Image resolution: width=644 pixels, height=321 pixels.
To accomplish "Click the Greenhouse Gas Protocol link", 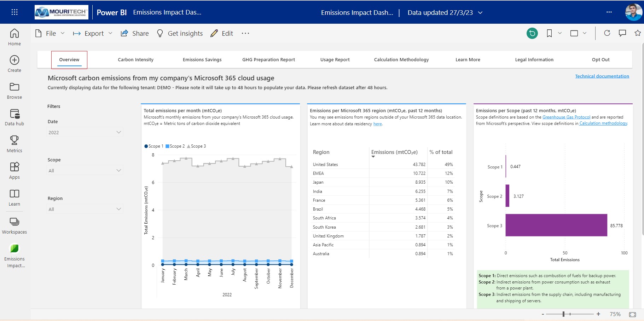I will pyautogui.click(x=566, y=117).
